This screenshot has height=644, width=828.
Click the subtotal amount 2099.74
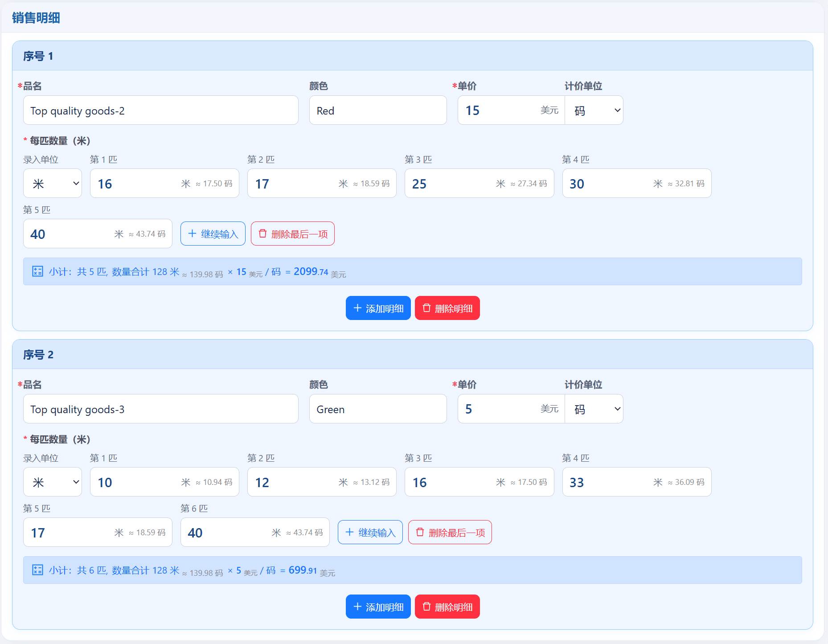[311, 271]
